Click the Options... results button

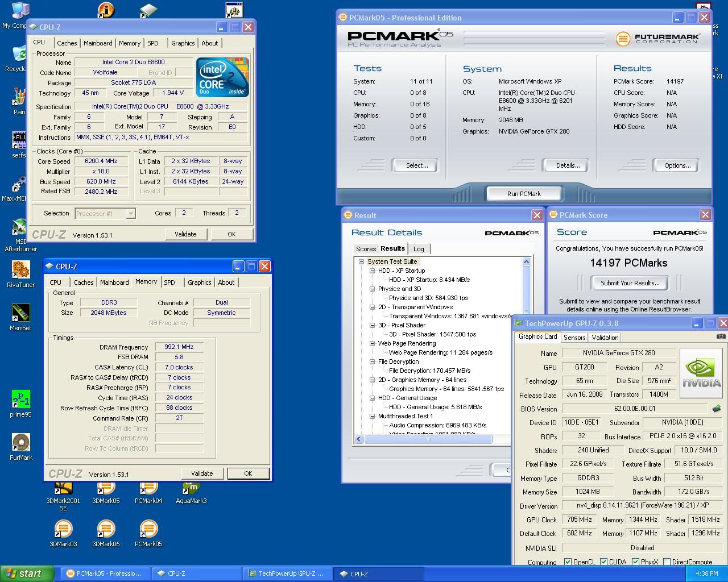click(x=677, y=165)
